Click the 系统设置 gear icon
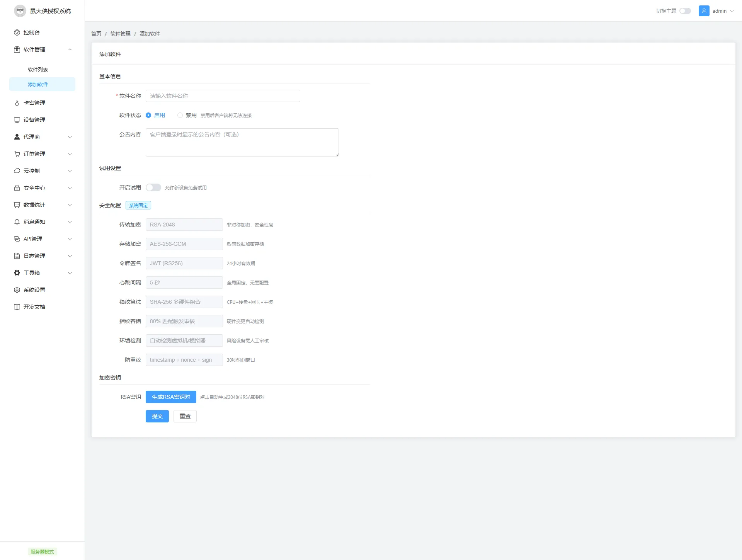 point(17,289)
